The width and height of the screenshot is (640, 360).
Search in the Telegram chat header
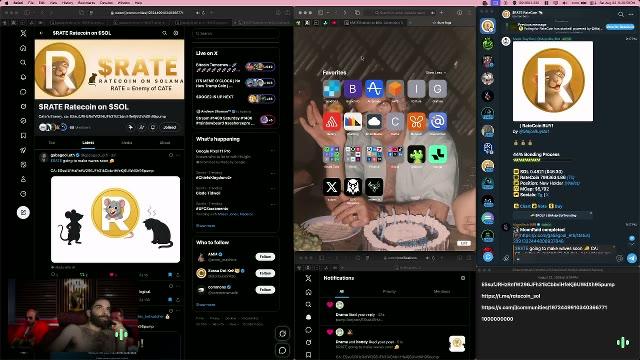click(x=620, y=14)
